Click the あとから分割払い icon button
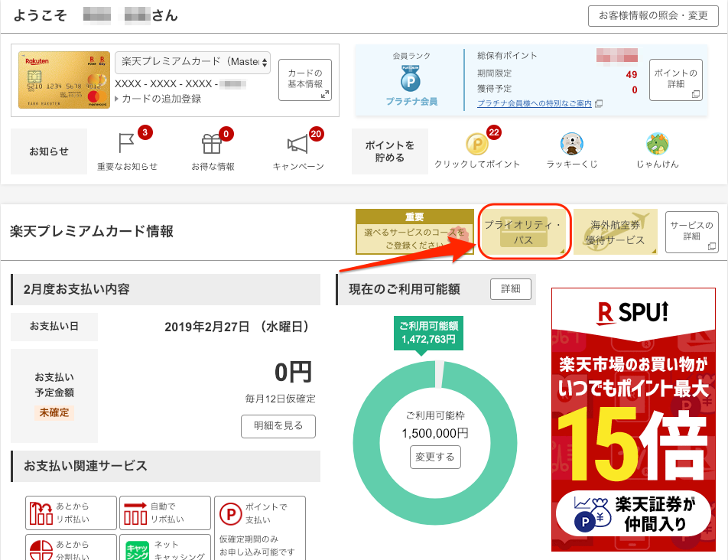This screenshot has width=728, height=560. [x=71, y=547]
